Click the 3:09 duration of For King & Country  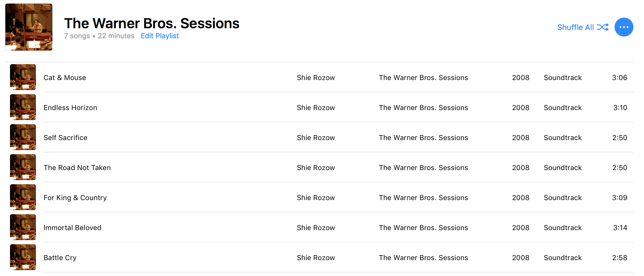(x=620, y=198)
